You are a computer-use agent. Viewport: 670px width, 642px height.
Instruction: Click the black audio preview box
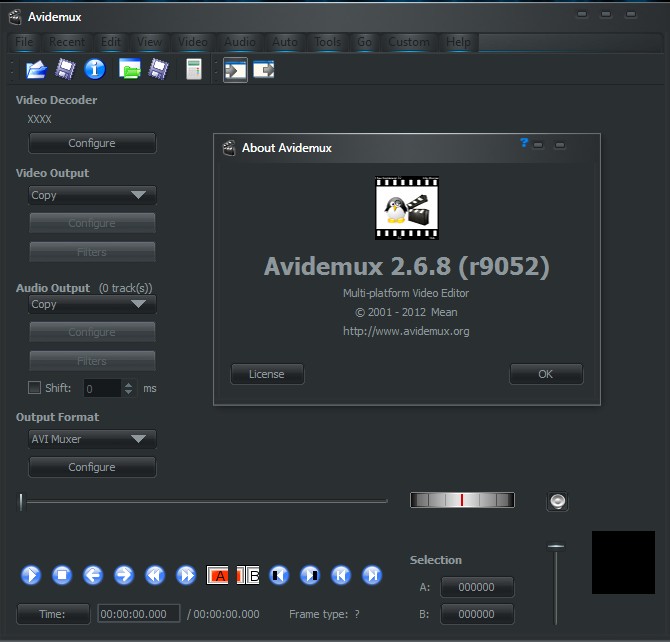click(x=623, y=562)
